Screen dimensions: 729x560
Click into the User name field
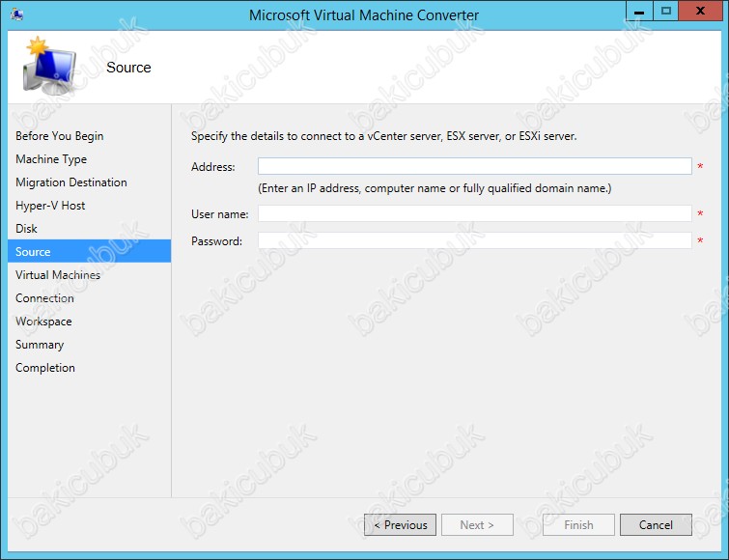point(475,213)
